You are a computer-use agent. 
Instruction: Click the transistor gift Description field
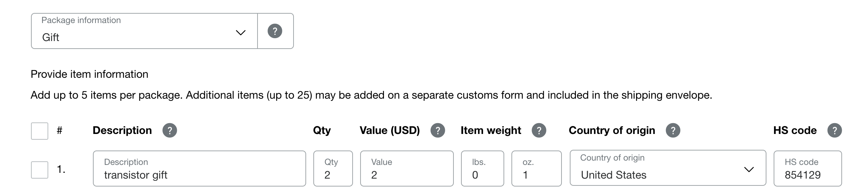pyautogui.click(x=200, y=169)
